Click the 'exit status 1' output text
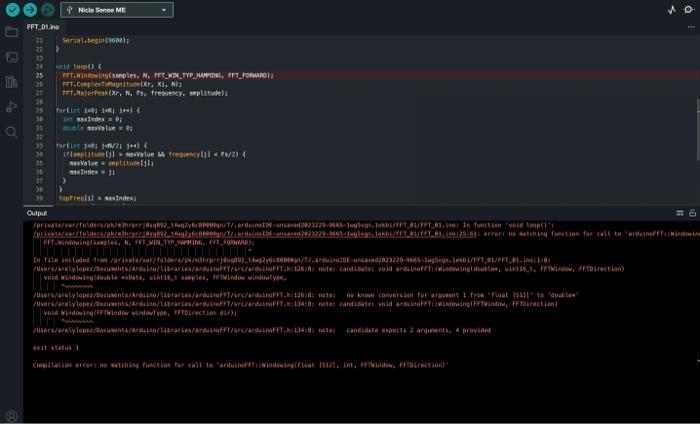This screenshot has width=700, height=424. point(56,348)
